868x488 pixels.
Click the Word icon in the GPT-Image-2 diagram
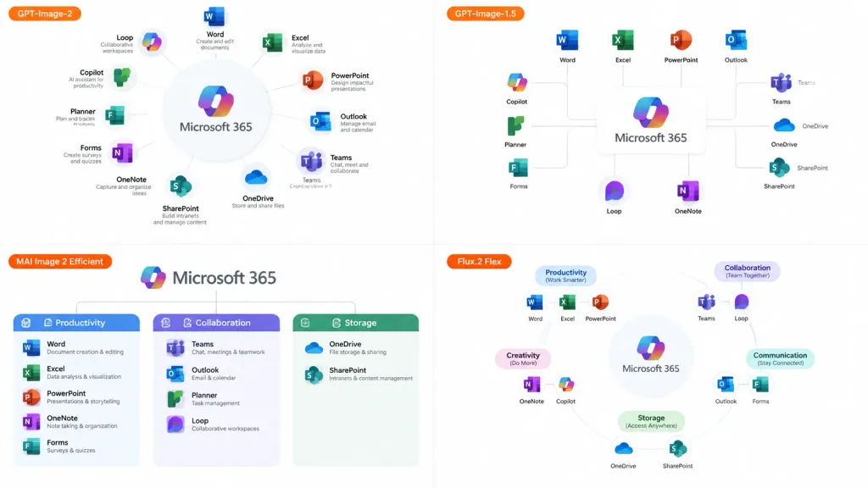click(x=214, y=17)
